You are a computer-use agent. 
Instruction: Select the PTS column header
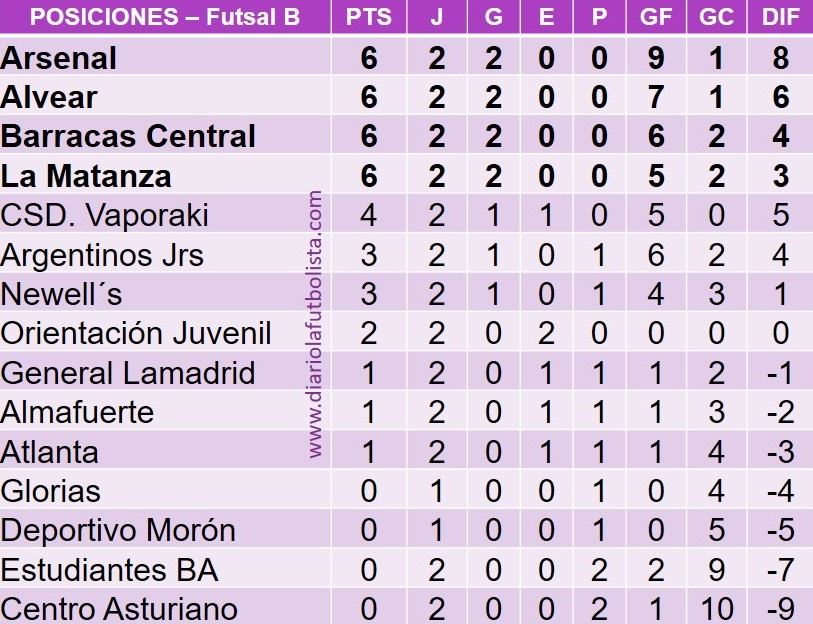[369, 17]
